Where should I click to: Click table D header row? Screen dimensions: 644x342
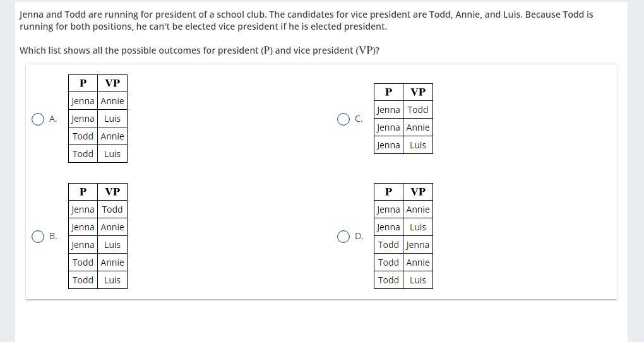(403, 192)
